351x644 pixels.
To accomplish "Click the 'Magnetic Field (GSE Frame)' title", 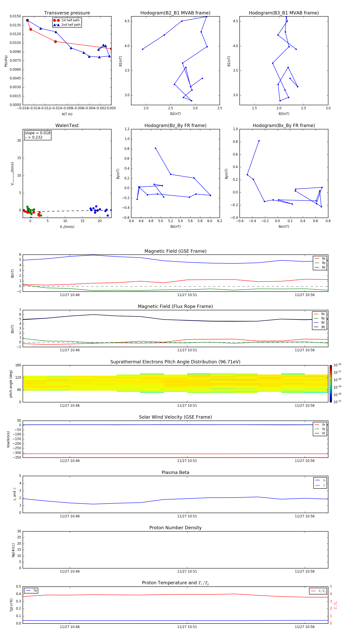I will 175,251.
